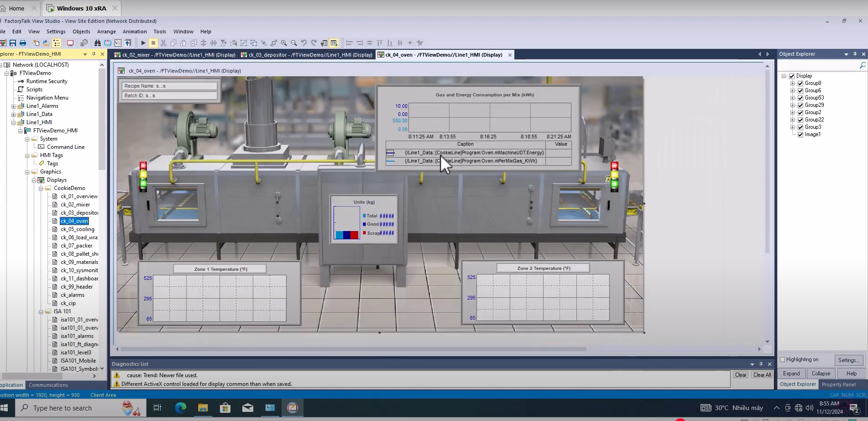Open the Object Explorer dropdown arrow
This screenshot has height=421, width=868.
click(847, 54)
